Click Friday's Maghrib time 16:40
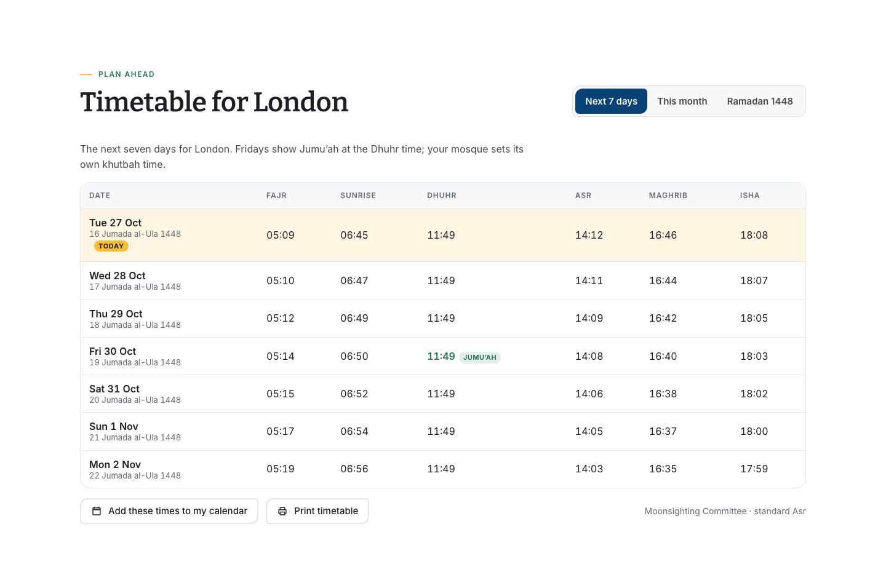 click(663, 356)
